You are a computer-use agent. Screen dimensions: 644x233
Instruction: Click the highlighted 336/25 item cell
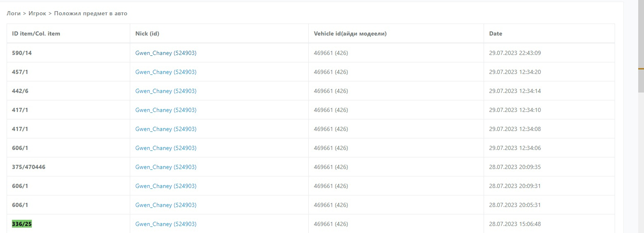pos(22,224)
